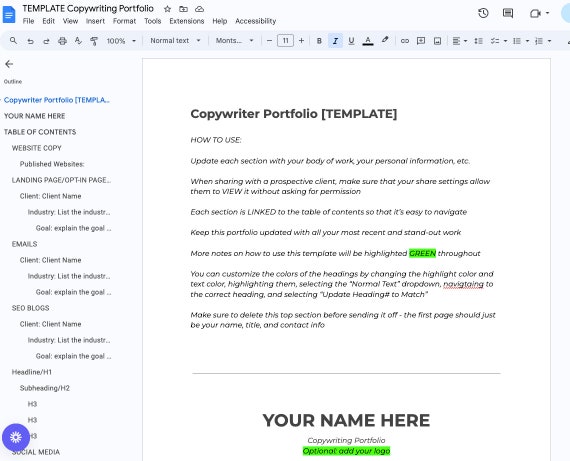Toggle italic formatting off

[x=335, y=41]
